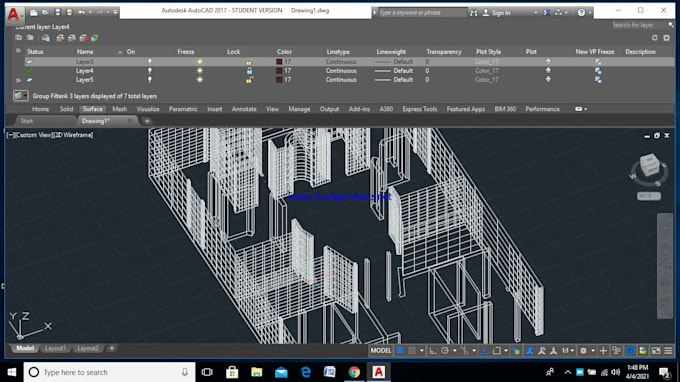
Task: Toggle the Lock icon for Layer5
Action: coord(249,80)
